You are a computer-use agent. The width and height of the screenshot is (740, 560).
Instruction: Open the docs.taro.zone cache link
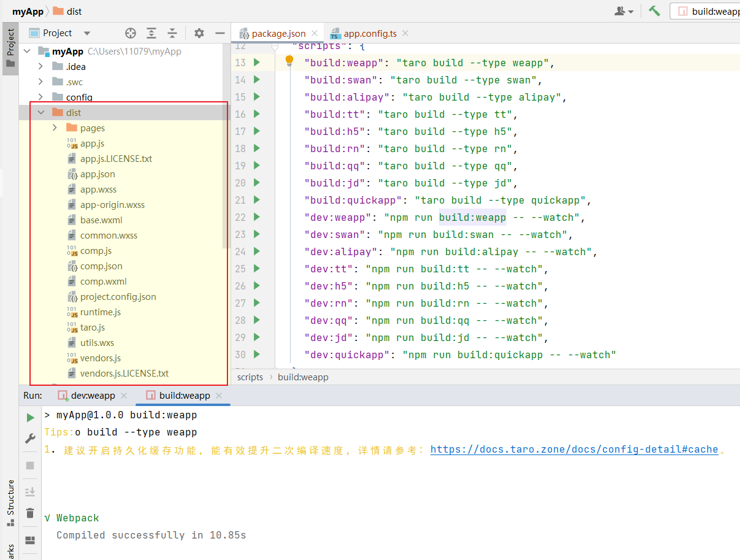(x=574, y=450)
